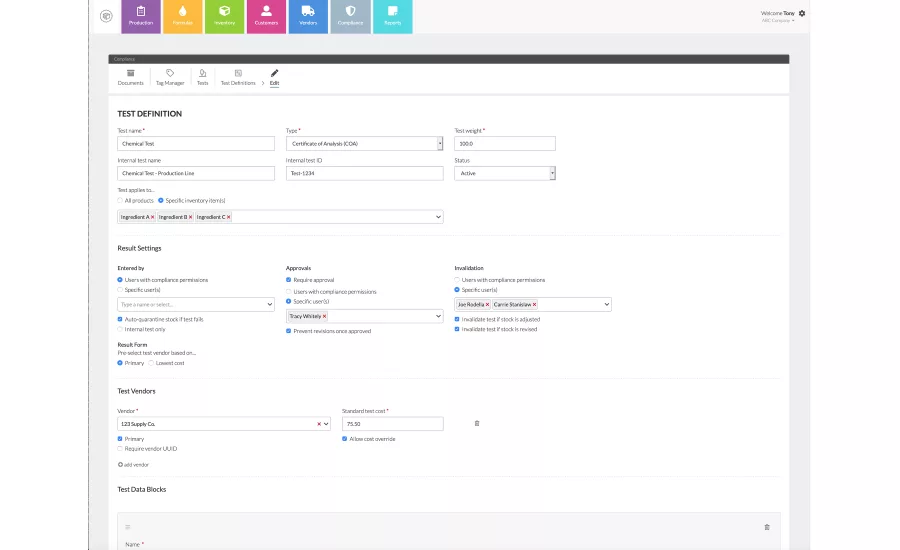Select Approvals Specific user(s) option

click(x=289, y=301)
